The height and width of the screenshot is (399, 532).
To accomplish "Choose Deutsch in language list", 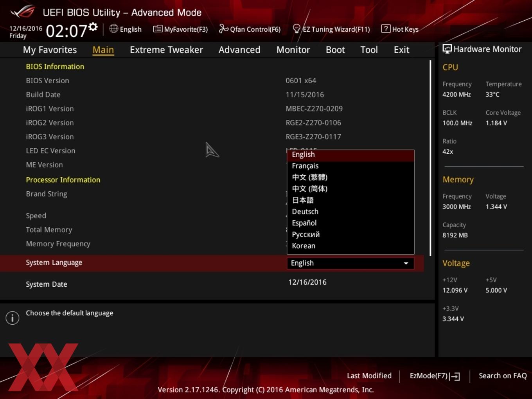I will pyautogui.click(x=350, y=212).
